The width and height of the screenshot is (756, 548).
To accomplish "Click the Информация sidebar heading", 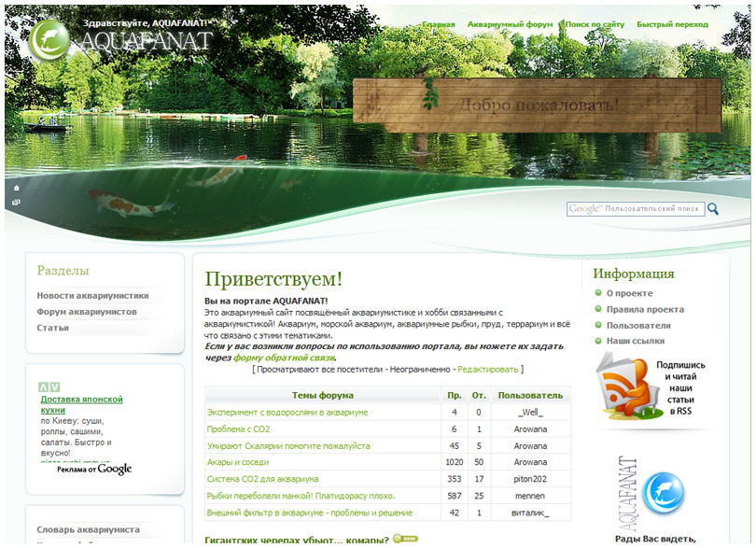I will pyautogui.click(x=634, y=274).
